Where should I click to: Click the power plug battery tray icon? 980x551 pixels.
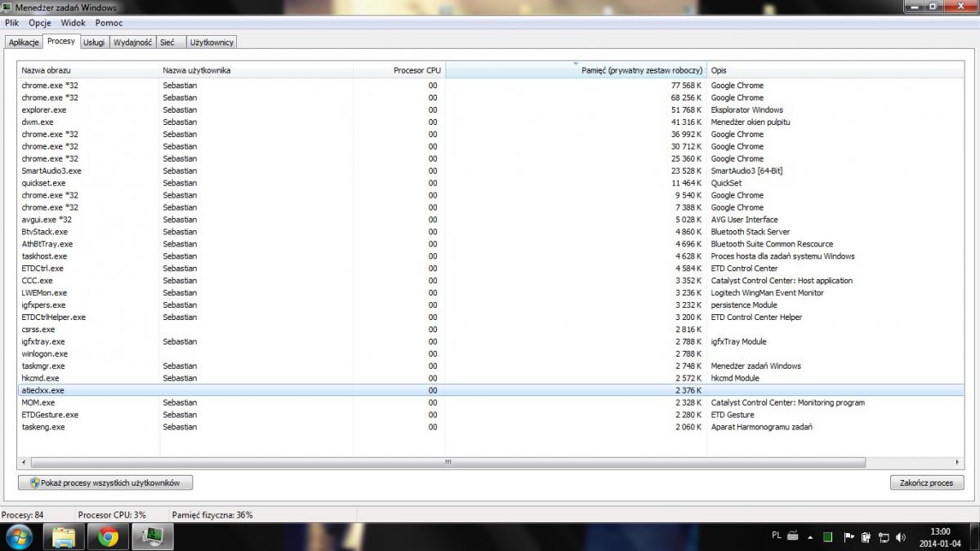tap(866, 536)
